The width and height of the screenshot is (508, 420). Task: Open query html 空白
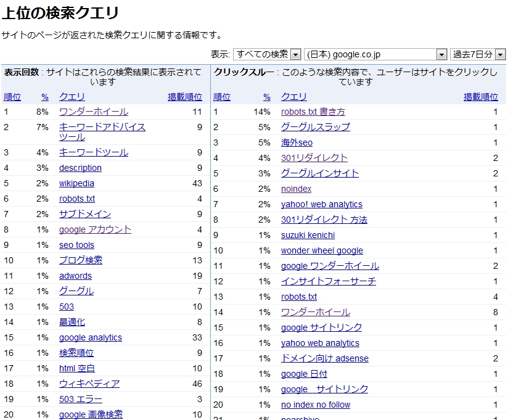tap(77, 368)
